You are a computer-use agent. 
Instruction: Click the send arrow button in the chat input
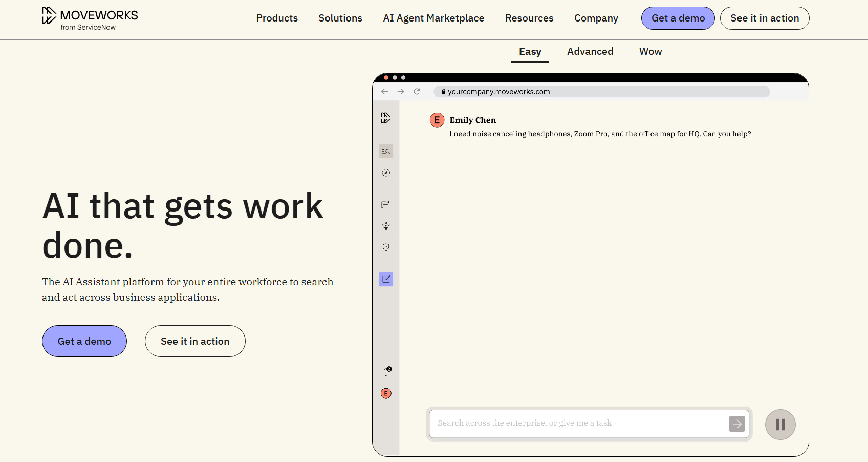point(737,424)
